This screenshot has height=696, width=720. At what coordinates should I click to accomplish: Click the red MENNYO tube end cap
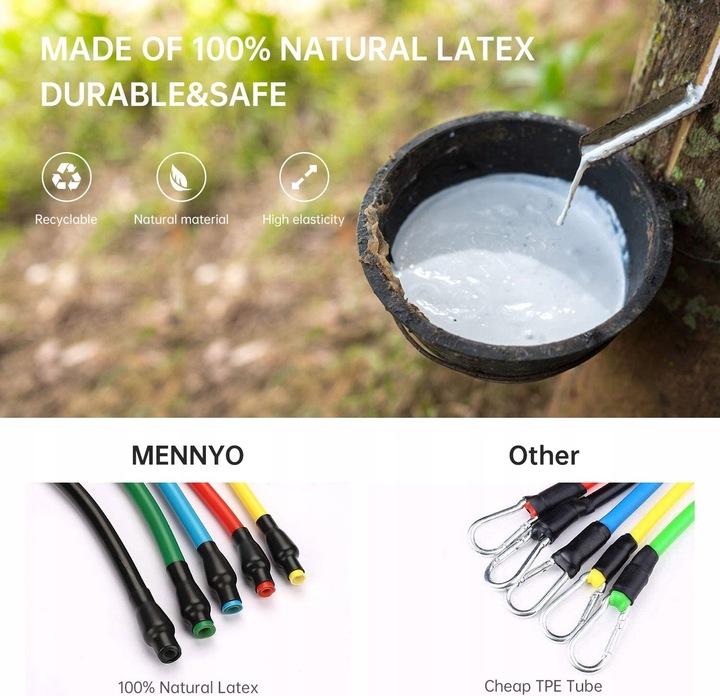(x=265, y=588)
